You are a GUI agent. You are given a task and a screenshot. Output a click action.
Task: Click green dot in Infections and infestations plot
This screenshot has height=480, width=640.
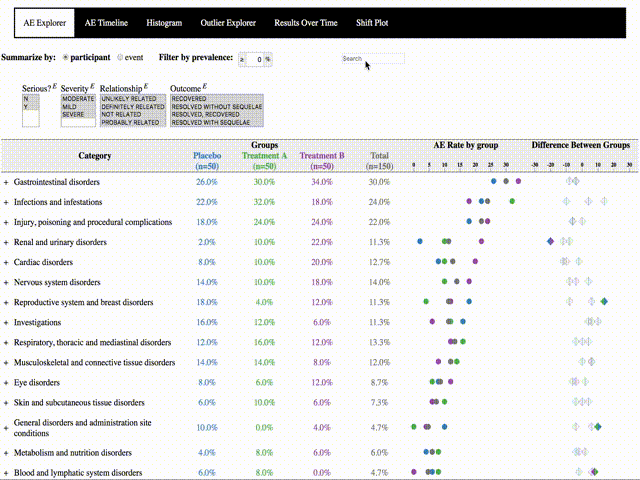click(512, 201)
